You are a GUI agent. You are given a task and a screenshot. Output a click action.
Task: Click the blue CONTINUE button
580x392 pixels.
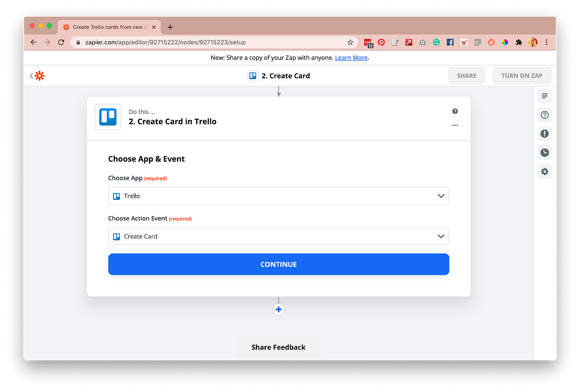click(278, 265)
